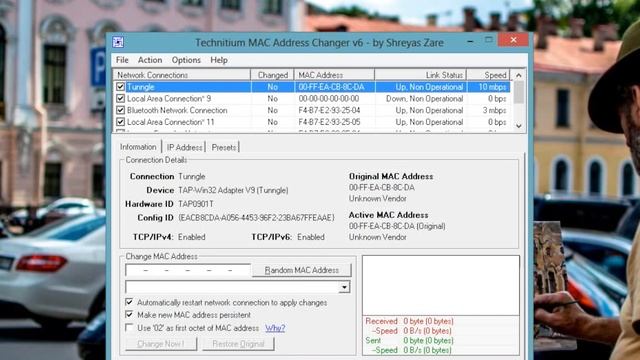Click the Original MAC Address value 00-FF-EA-CB-8C-DA
This screenshot has width=640, height=360.
382,187
